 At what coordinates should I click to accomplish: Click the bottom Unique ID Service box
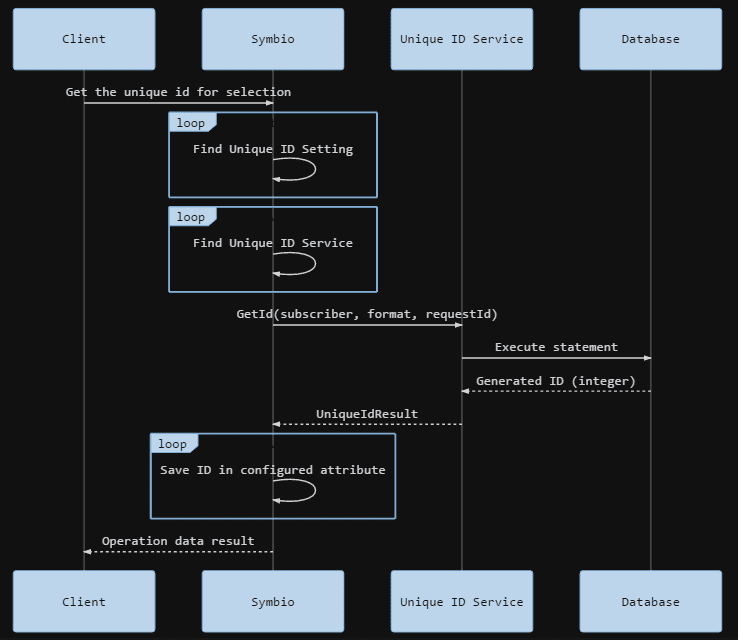click(x=462, y=601)
